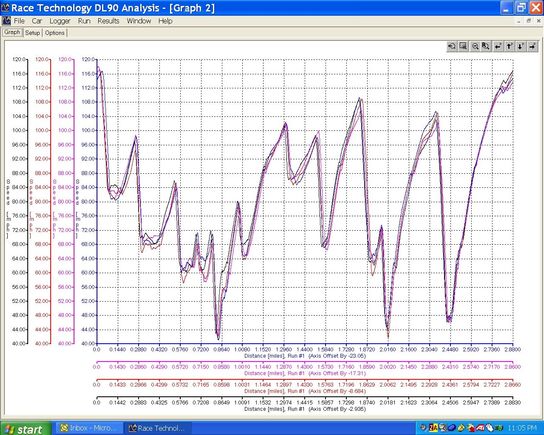The image size is (544, 435).
Task: Select Race Technol... taskbar button
Action: pyautogui.click(x=158, y=428)
